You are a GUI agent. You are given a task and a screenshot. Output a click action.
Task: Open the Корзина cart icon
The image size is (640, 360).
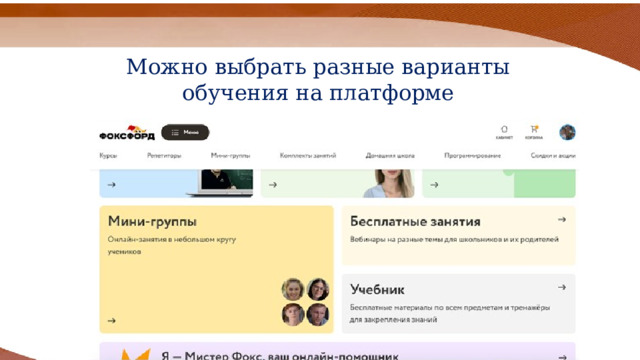point(534,132)
